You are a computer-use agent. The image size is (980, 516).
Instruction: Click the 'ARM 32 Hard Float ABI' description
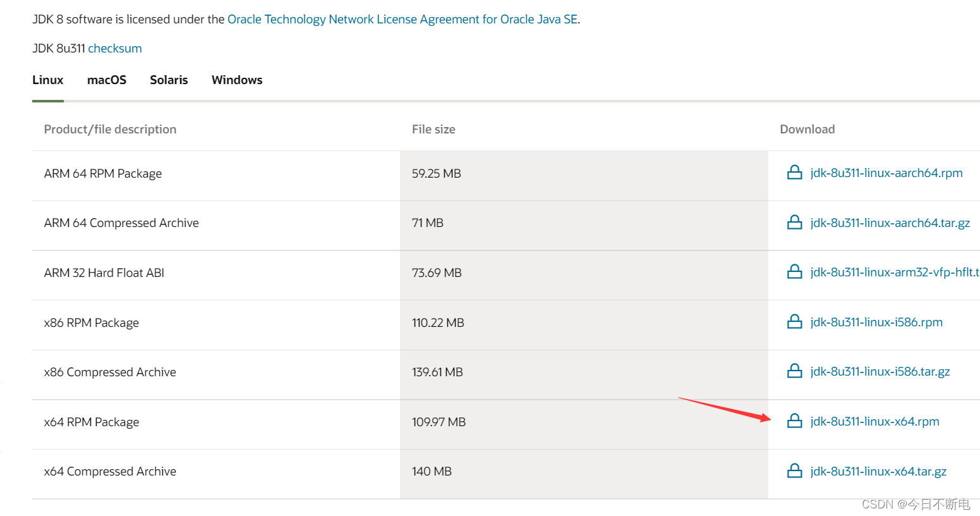[x=104, y=273]
